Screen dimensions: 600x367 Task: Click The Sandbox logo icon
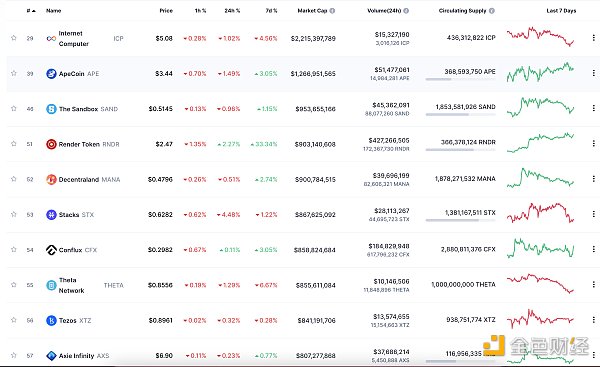click(51, 109)
